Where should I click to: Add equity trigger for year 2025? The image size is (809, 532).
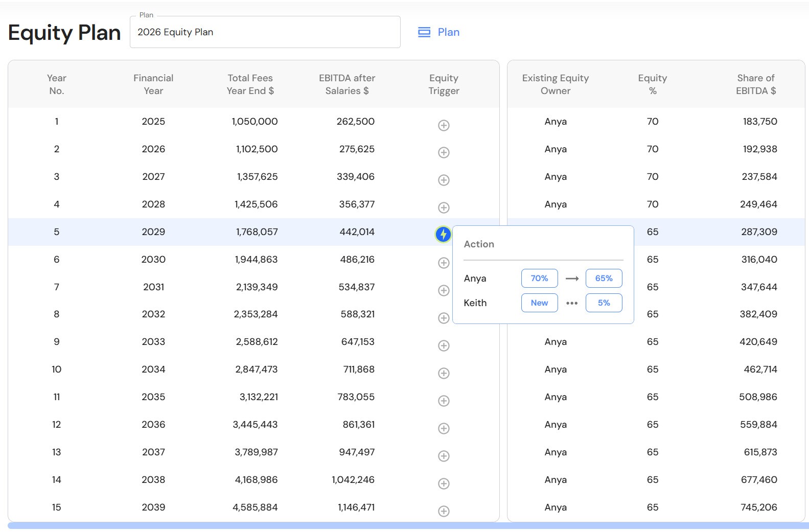coord(444,125)
